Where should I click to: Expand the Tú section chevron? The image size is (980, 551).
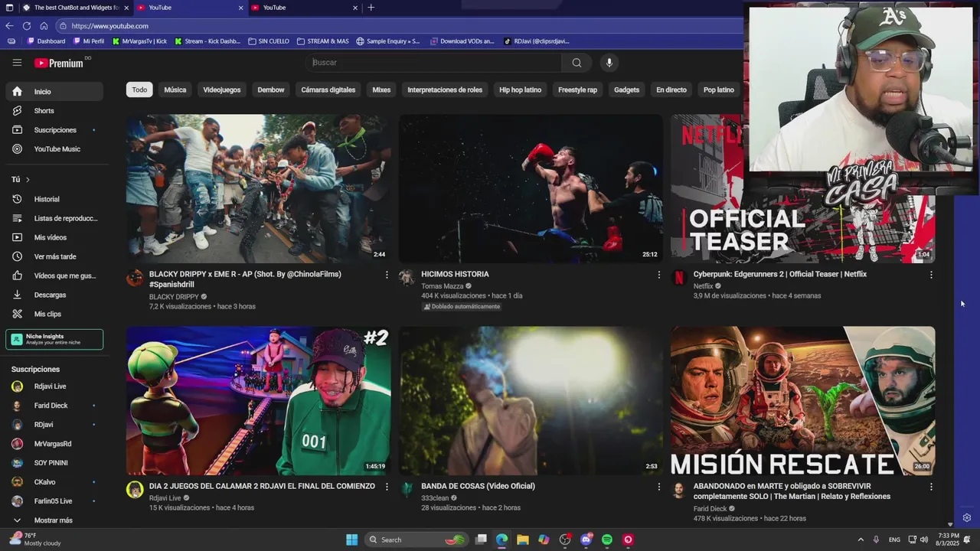tap(28, 180)
